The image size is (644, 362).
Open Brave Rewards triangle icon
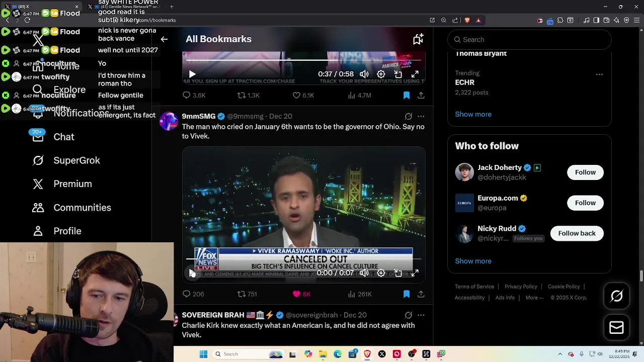pos(478,20)
